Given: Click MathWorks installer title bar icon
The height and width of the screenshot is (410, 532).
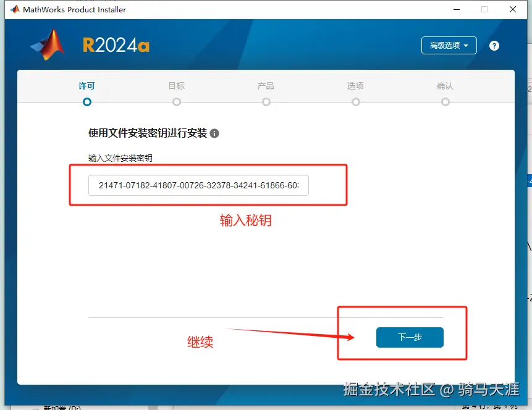Looking at the screenshot, I should (x=15, y=9).
